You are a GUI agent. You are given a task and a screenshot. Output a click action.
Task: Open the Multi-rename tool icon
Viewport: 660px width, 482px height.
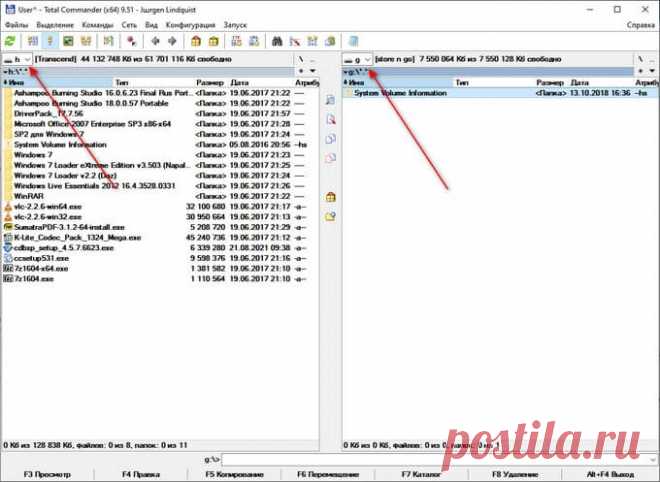pyautogui.click(x=295, y=41)
